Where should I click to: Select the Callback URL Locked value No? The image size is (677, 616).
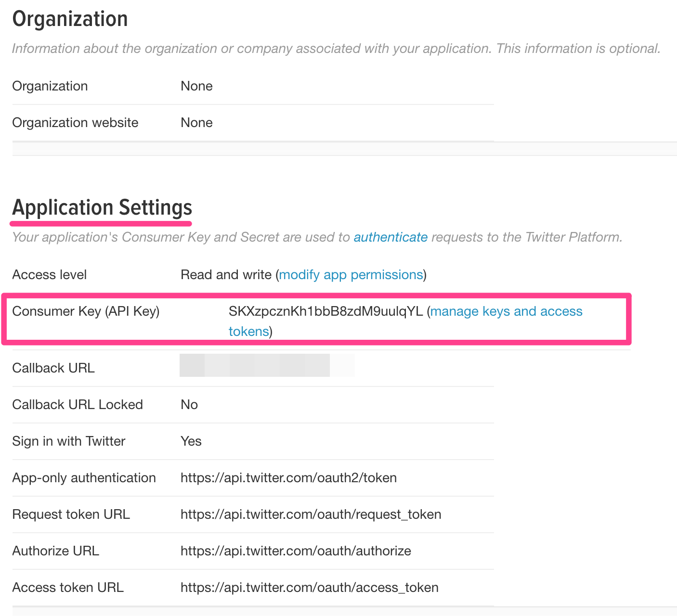coord(189,405)
